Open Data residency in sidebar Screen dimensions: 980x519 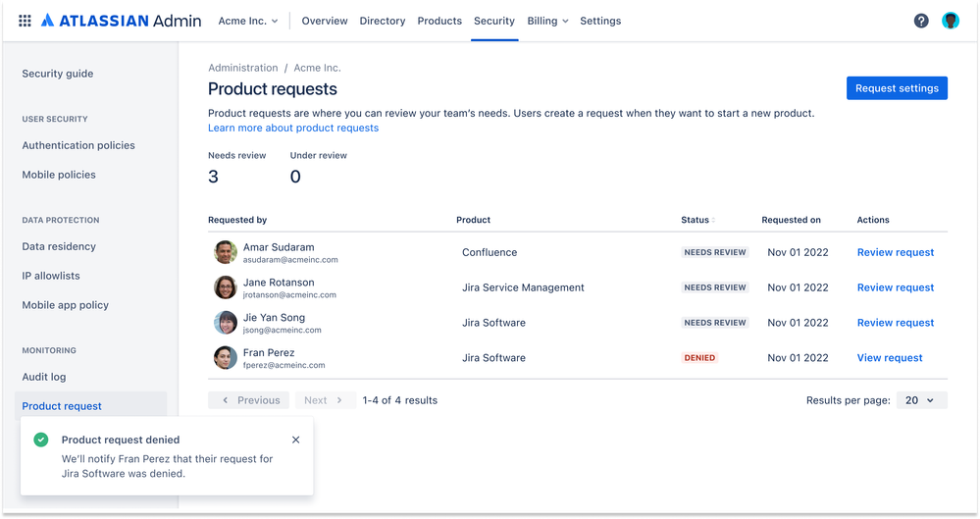pos(59,246)
